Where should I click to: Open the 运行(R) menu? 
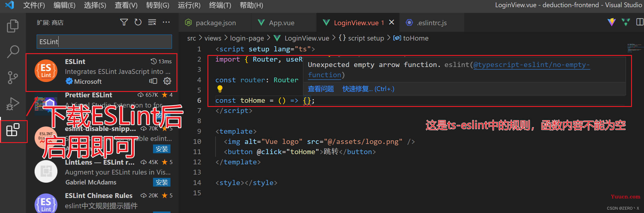[189, 5]
